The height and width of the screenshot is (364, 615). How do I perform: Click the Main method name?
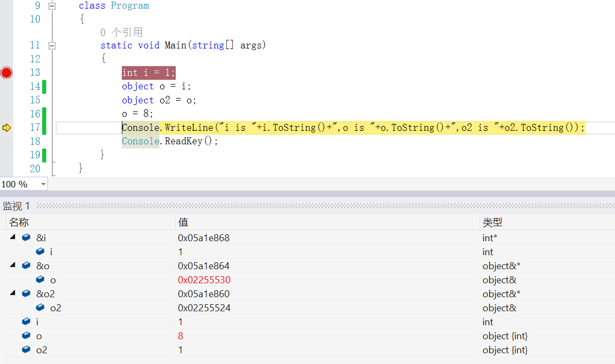click(175, 45)
